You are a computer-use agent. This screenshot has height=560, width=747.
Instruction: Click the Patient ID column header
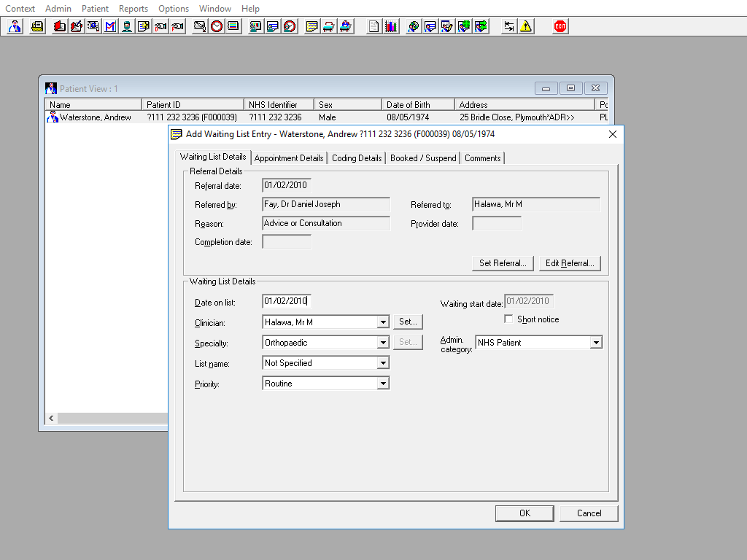pyautogui.click(x=193, y=105)
